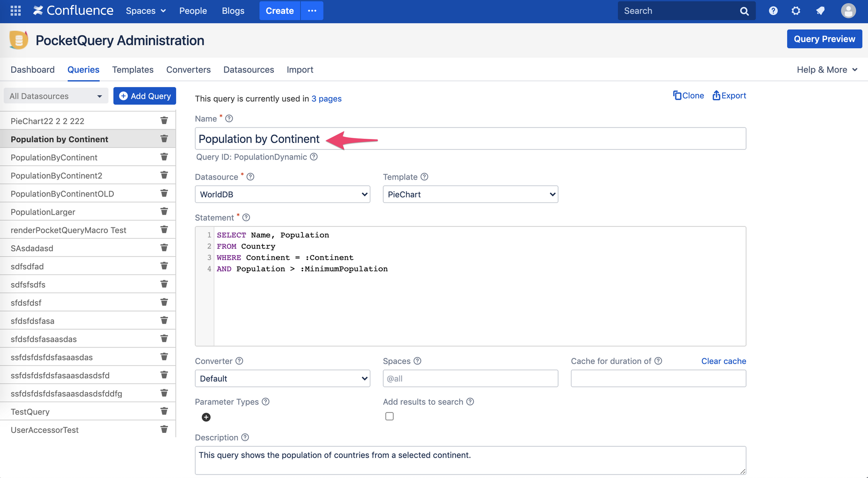Click the Confluence logo

[73, 11]
